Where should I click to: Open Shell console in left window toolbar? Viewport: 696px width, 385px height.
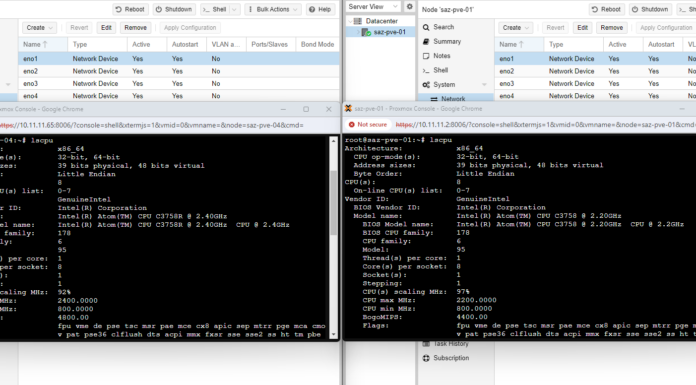click(x=215, y=9)
